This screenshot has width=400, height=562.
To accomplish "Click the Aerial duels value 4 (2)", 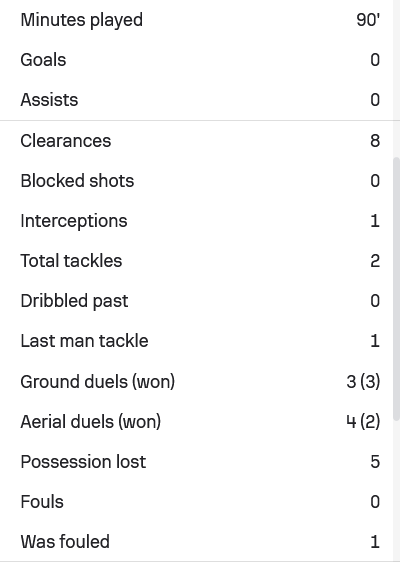I will [x=363, y=422].
